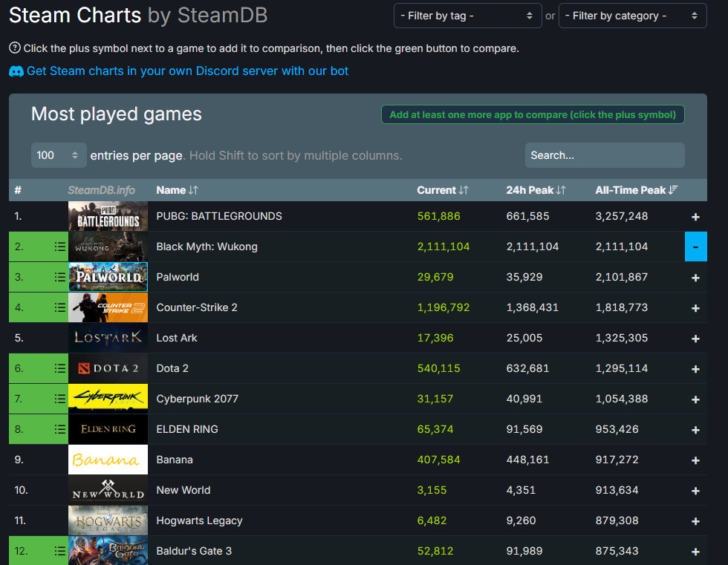Click the Discord logo icon
The image size is (728, 565).
pos(16,71)
